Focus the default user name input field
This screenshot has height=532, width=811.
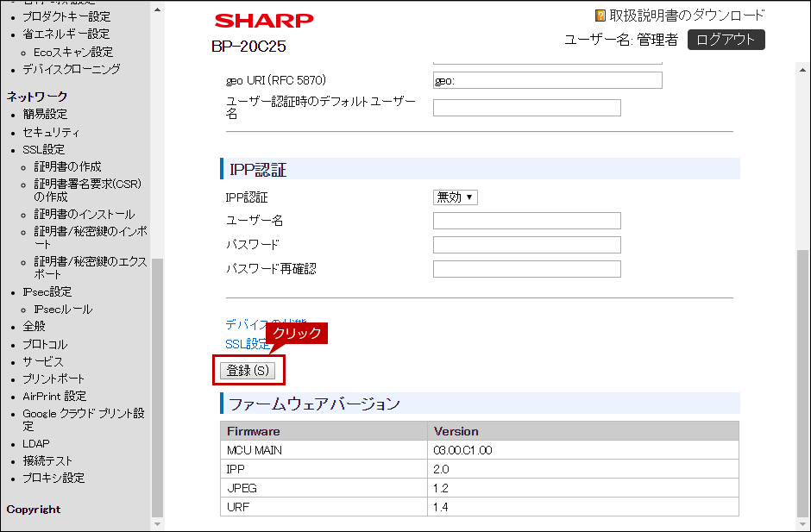click(x=526, y=108)
